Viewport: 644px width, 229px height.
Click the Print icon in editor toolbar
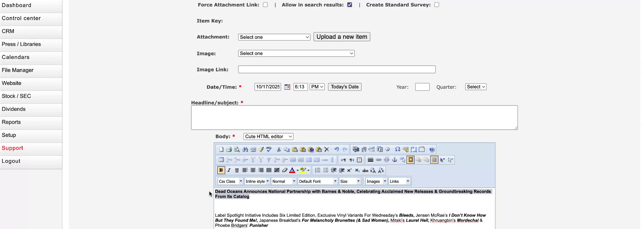(x=229, y=150)
